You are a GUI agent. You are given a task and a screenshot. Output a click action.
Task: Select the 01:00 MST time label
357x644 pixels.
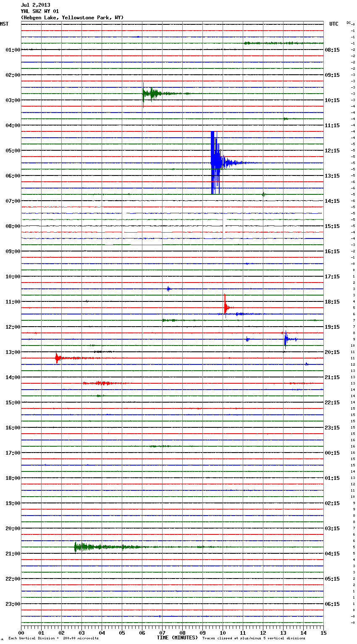click(x=13, y=50)
